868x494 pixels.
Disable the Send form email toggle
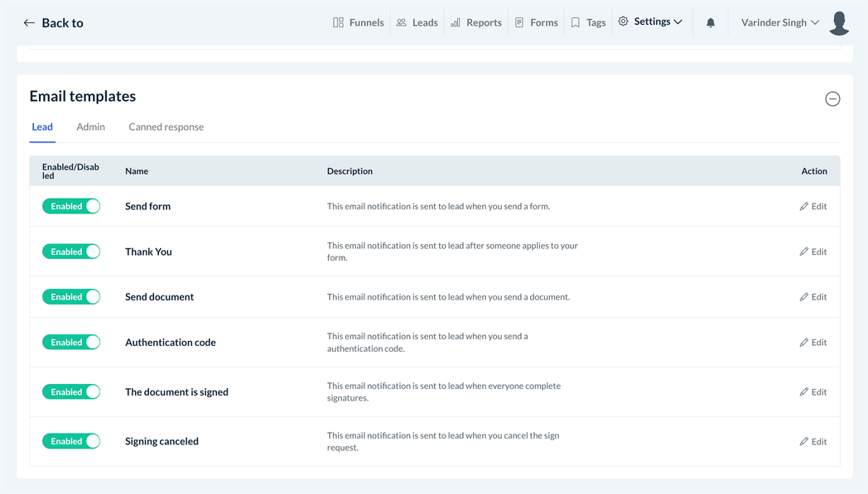point(71,206)
